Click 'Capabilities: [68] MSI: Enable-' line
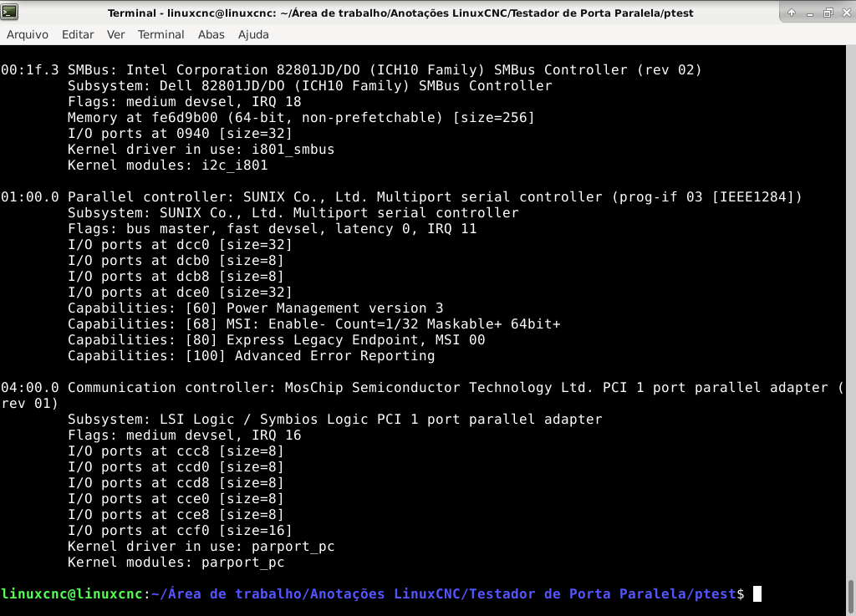The height and width of the screenshot is (616, 856). coord(314,323)
